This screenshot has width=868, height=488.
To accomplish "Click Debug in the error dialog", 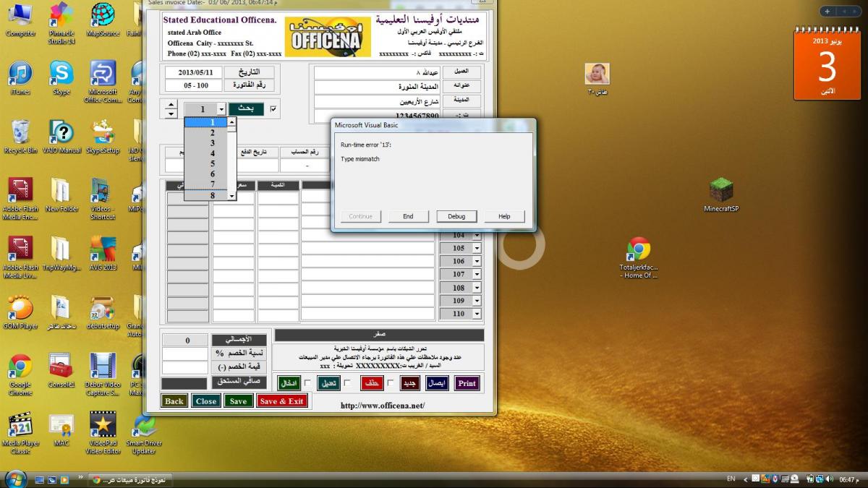I will click(x=456, y=216).
